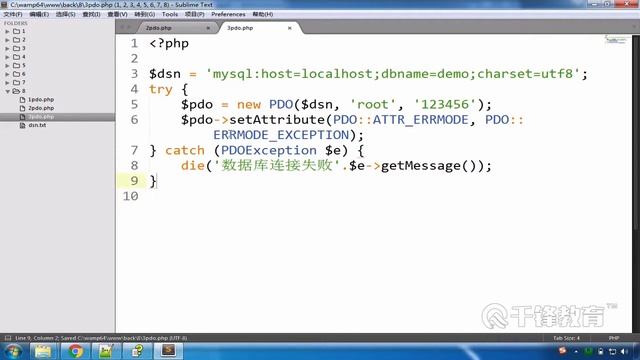
Task: Click the red Sogou tray icon
Action: [x=563, y=351]
